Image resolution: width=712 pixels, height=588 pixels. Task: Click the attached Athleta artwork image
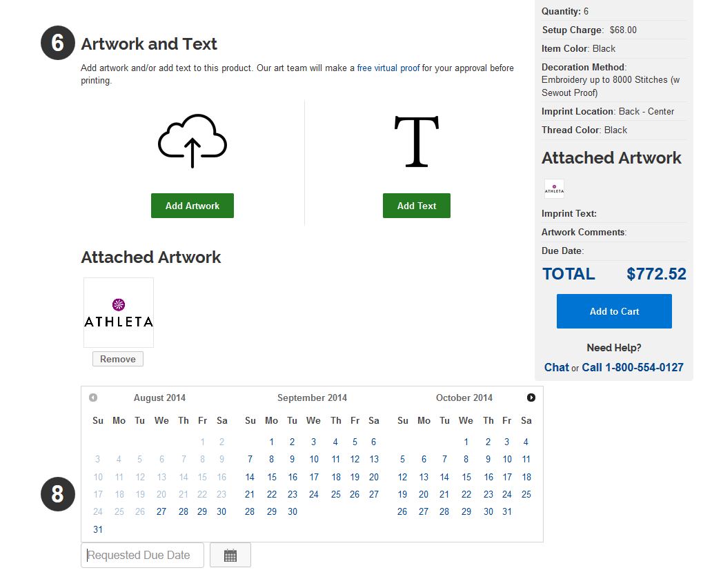119,313
